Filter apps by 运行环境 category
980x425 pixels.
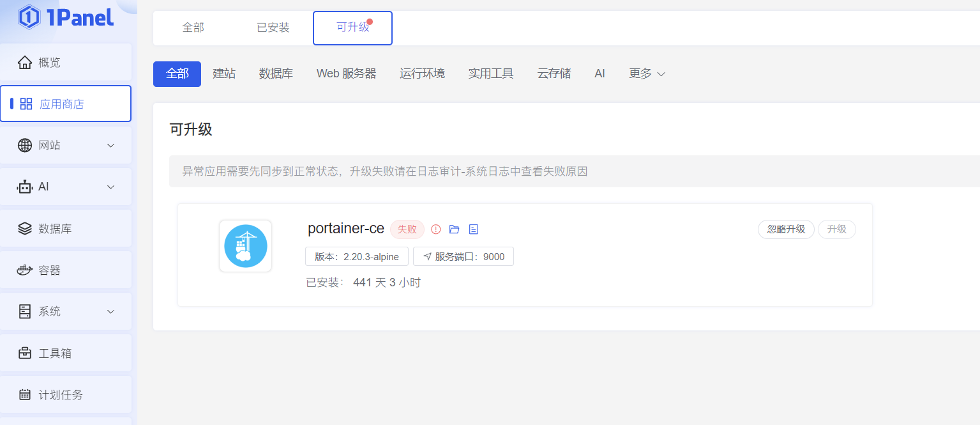(x=423, y=73)
